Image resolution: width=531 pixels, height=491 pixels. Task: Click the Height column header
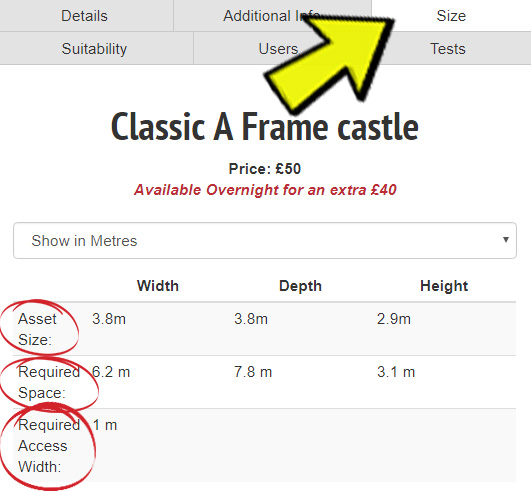pyautogui.click(x=444, y=286)
